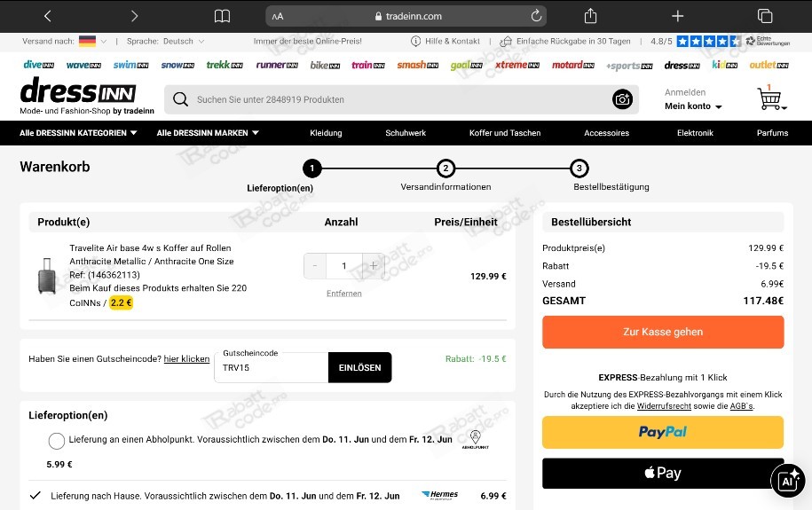Image resolution: width=812 pixels, height=510 pixels.
Task: Pay with the Apple Pay button
Action: (x=663, y=473)
